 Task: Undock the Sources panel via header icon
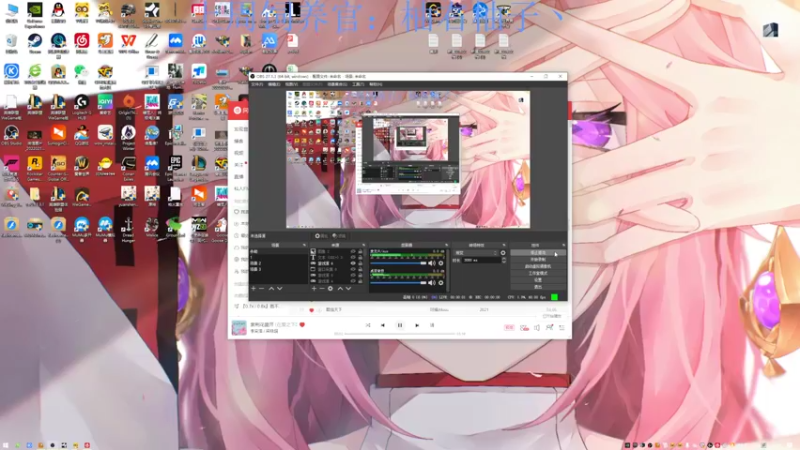point(364,245)
